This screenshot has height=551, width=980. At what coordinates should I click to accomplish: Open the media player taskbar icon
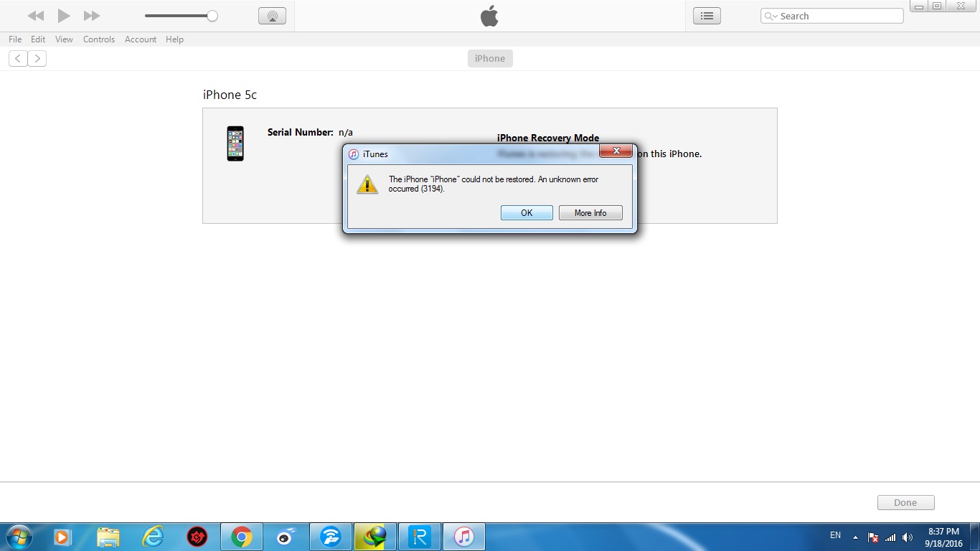coord(62,537)
